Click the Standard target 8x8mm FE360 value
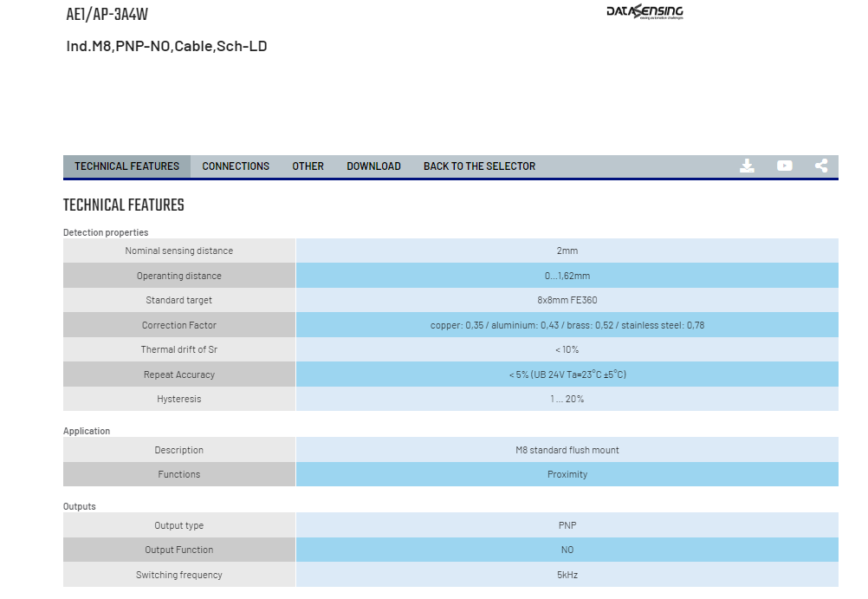Image resolution: width=868 pixels, height=599 pixels. [567, 300]
